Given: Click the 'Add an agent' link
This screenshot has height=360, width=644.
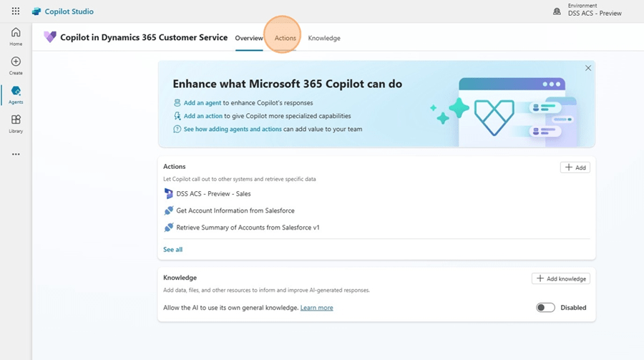Looking at the screenshot, I should [203, 103].
